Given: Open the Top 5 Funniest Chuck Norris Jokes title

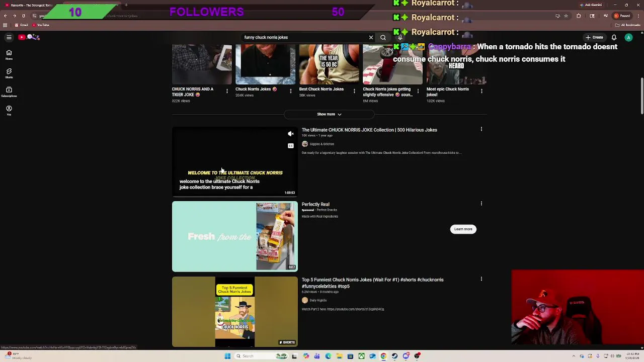Looking at the screenshot, I should tap(372, 283).
